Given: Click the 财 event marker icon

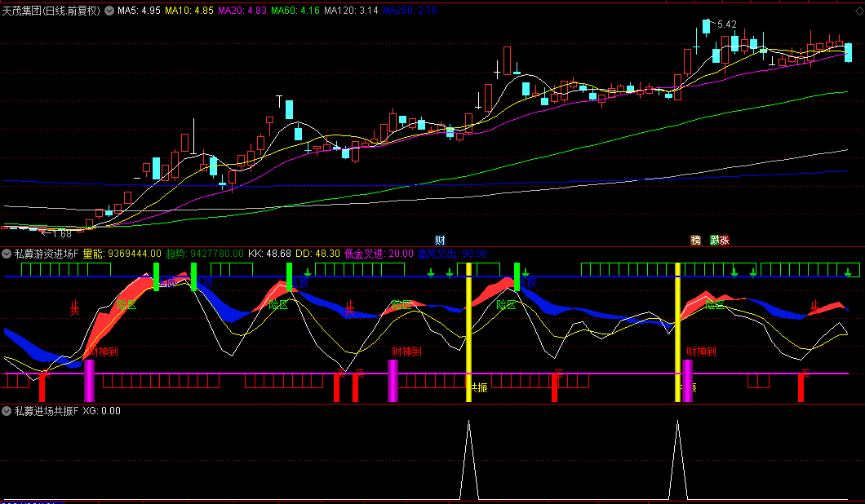Looking at the screenshot, I should point(440,240).
